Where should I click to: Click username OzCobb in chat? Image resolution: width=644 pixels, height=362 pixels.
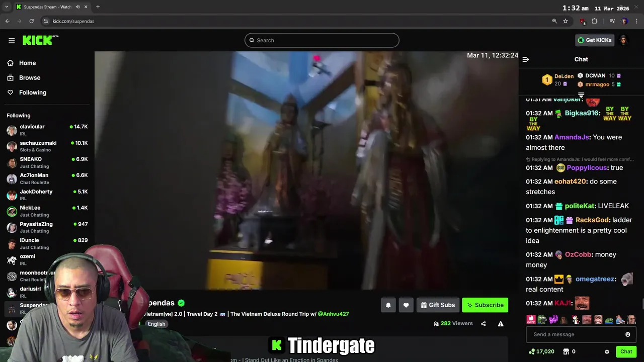pos(577,255)
